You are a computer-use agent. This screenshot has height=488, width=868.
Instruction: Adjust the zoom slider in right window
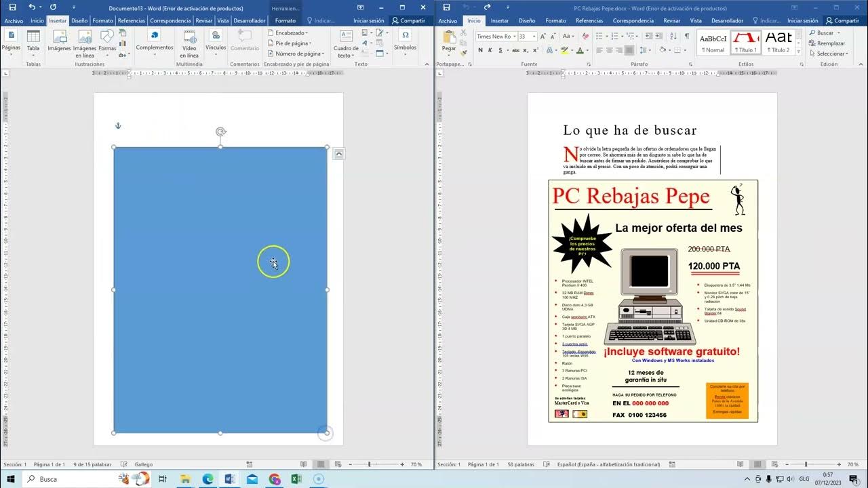coord(806,464)
